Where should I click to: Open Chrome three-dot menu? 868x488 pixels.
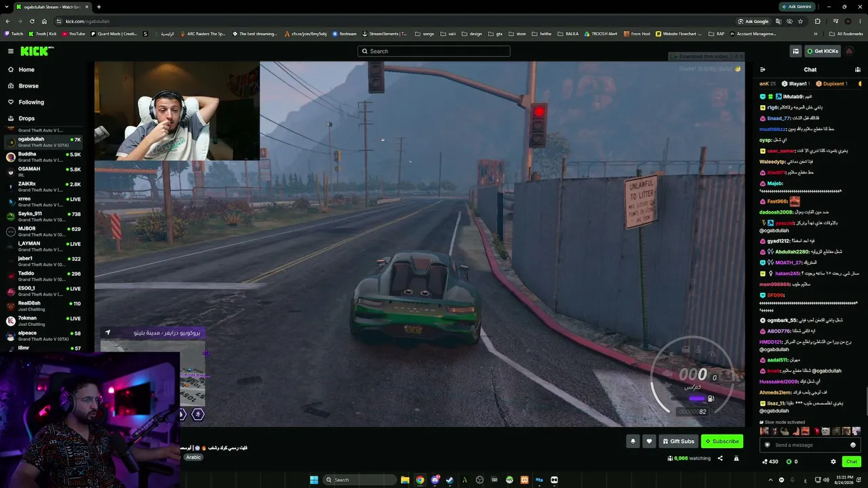(861, 21)
